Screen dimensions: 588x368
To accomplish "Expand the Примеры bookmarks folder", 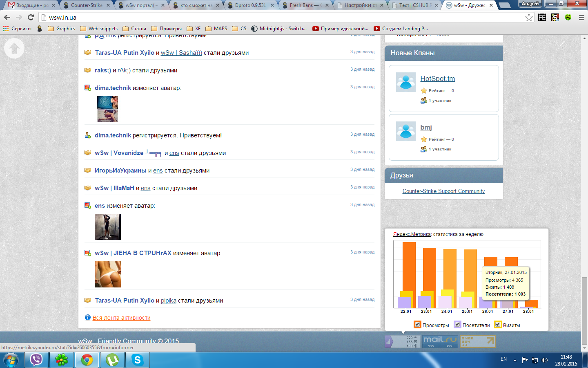I will click(167, 29).
